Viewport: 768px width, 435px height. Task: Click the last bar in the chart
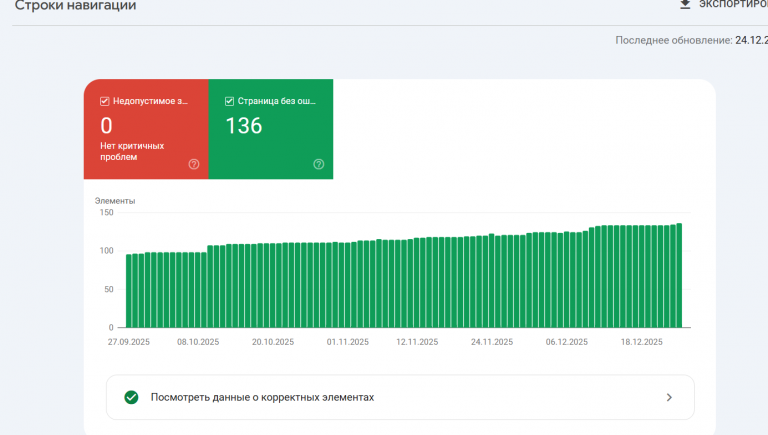[679, 275]
